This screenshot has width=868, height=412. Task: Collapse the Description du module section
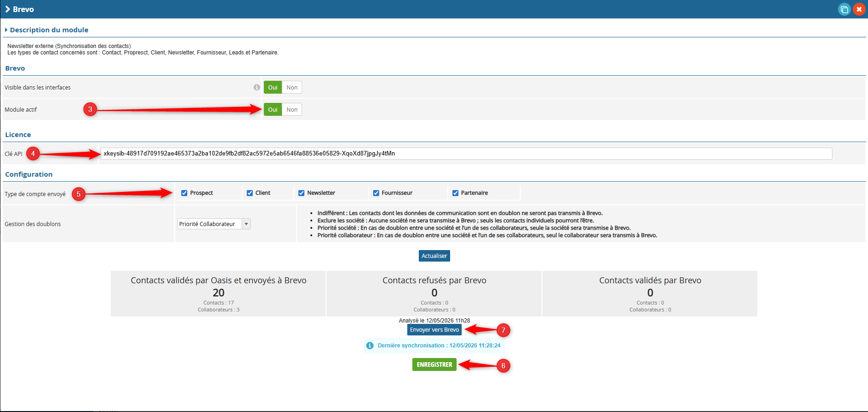[x=6, y=30]
